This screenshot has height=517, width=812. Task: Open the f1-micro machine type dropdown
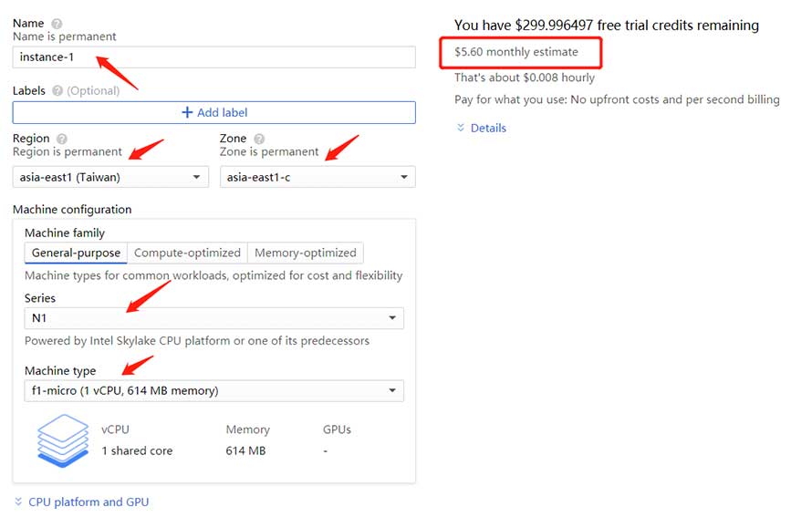click(x=213, y=391)
